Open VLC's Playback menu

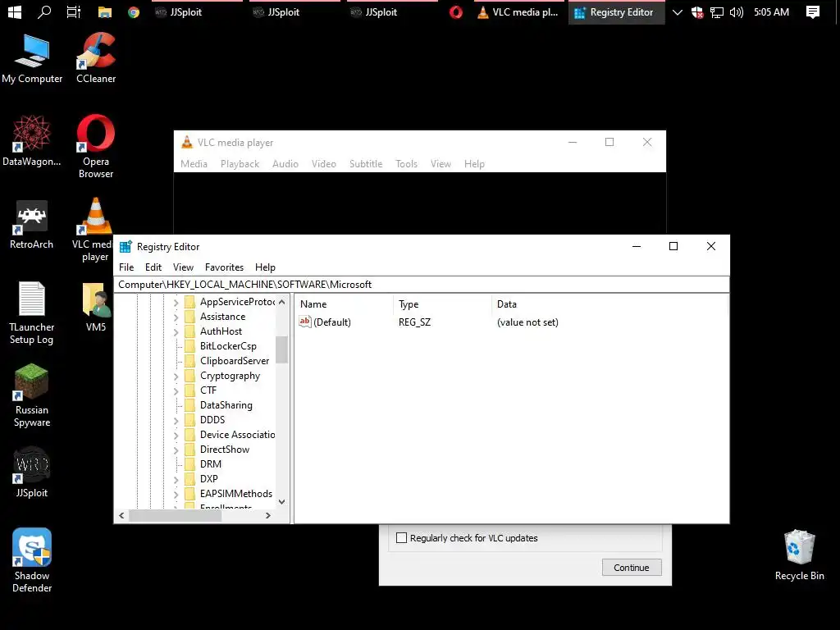[x=240, y=164]
